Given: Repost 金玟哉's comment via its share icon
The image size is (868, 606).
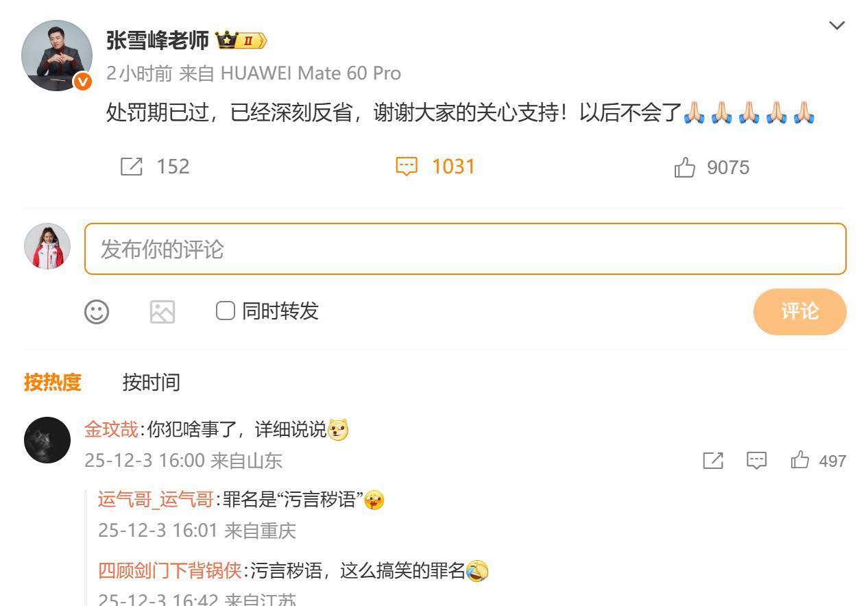Looking at the screenshot, I should pyautogui.click(x=713, y=461).
